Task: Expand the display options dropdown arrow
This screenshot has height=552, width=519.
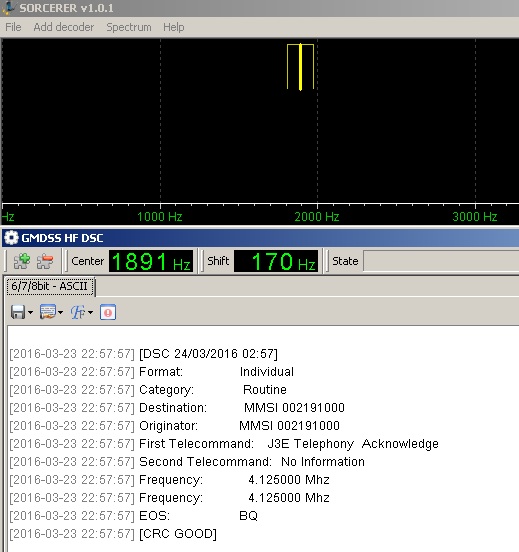Action: pyautogui.click(x=61, y=312)
